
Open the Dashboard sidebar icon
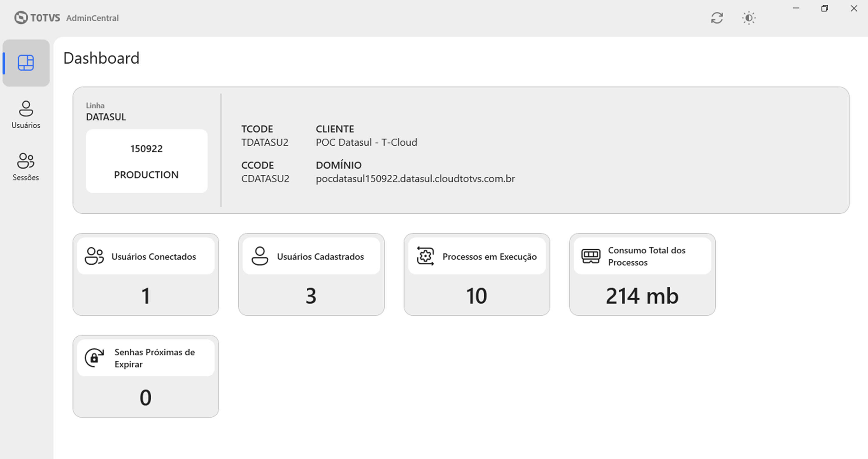pos(26,63)
